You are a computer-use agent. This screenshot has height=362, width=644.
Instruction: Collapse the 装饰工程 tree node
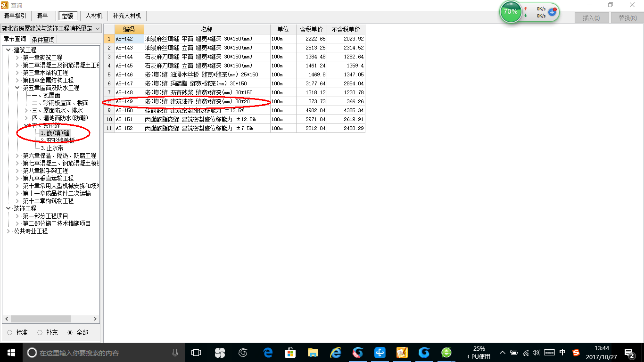pos(8,208)
